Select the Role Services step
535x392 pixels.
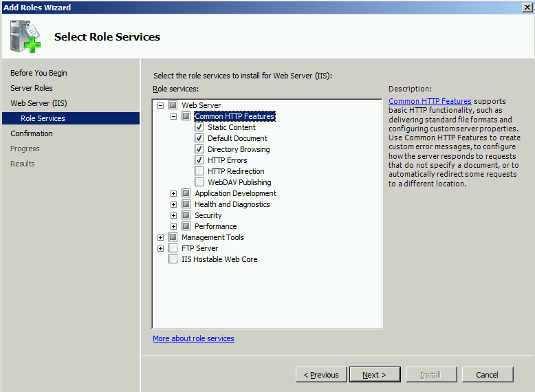tap(71, 118)
